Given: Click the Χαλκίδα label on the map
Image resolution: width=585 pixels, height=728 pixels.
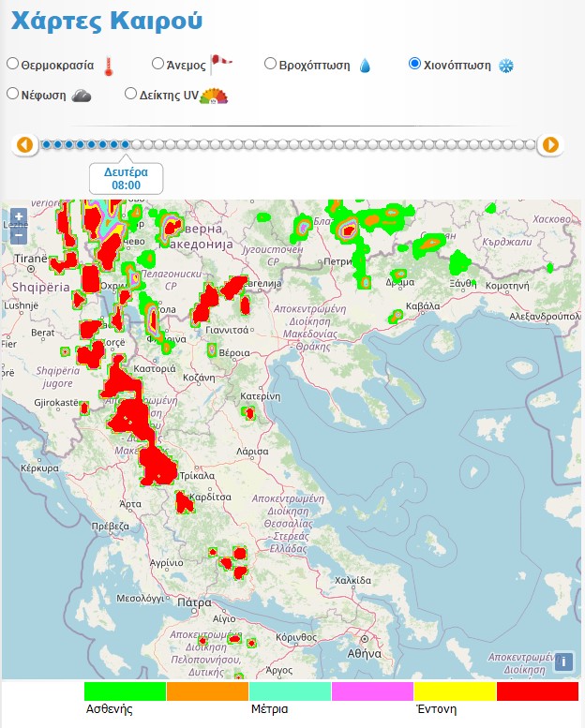Looking at the screenshot, I should point(353,580).
